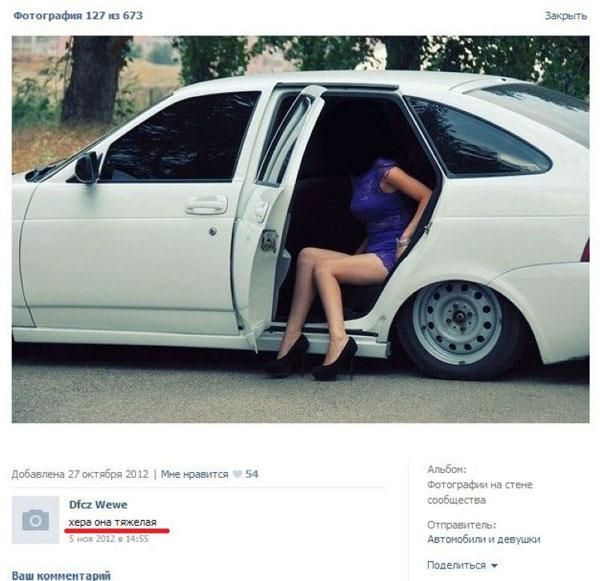Visit sender Автомобили и девушки community
The width and height of the screenshot is (600, 581).
pyautogui.click(x=484, y=539)
